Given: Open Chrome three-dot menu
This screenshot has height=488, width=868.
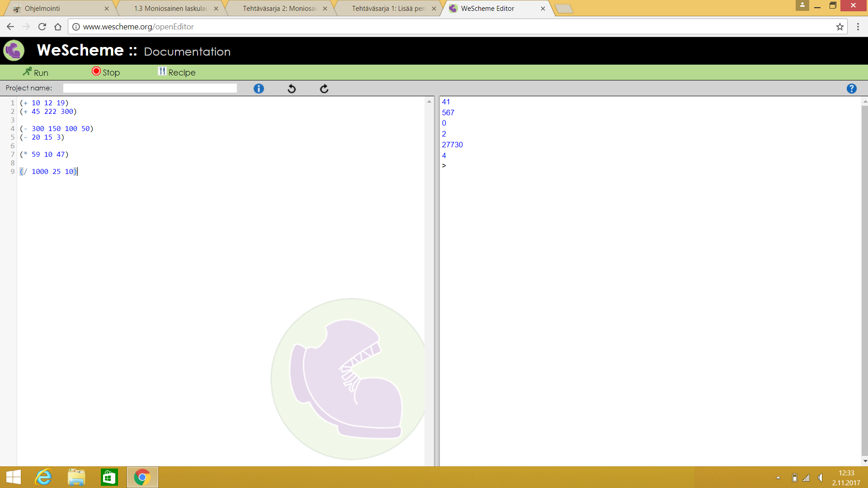Looking at the screenshot, I should 858,27.
